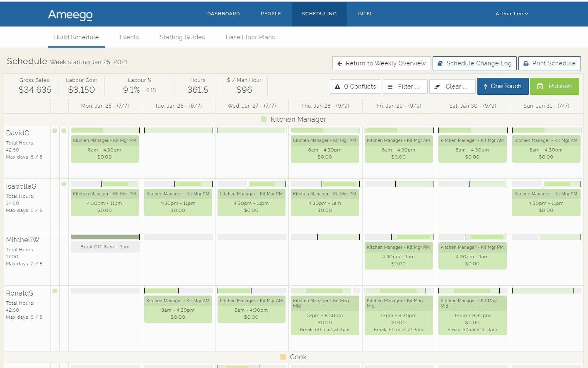Open the PEOPLE menu in the top navigation
This screenshot has height=368, width=588.
pyautogui.click(x=271, y=14)
